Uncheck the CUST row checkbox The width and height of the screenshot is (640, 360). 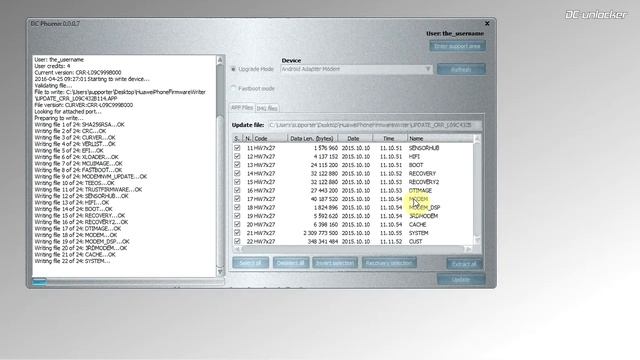[x=237, y=241]
